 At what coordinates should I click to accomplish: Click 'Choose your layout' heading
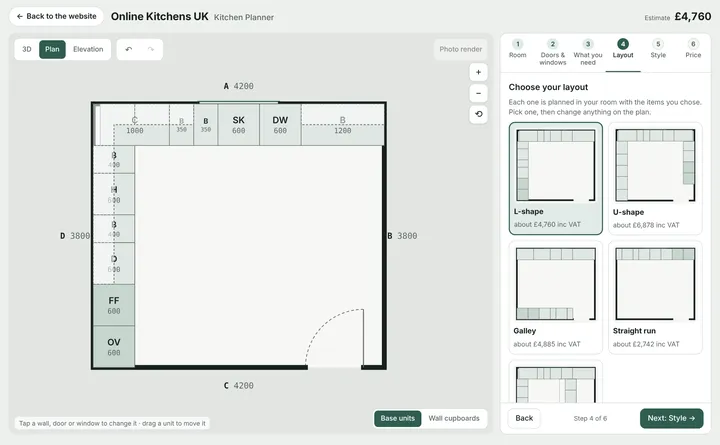coord(548,87)
